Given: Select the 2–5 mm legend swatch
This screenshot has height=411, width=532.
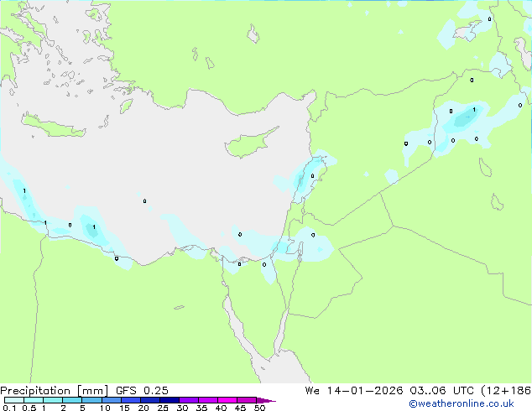Looking at the screenshot, I should [x=72, y=400].
